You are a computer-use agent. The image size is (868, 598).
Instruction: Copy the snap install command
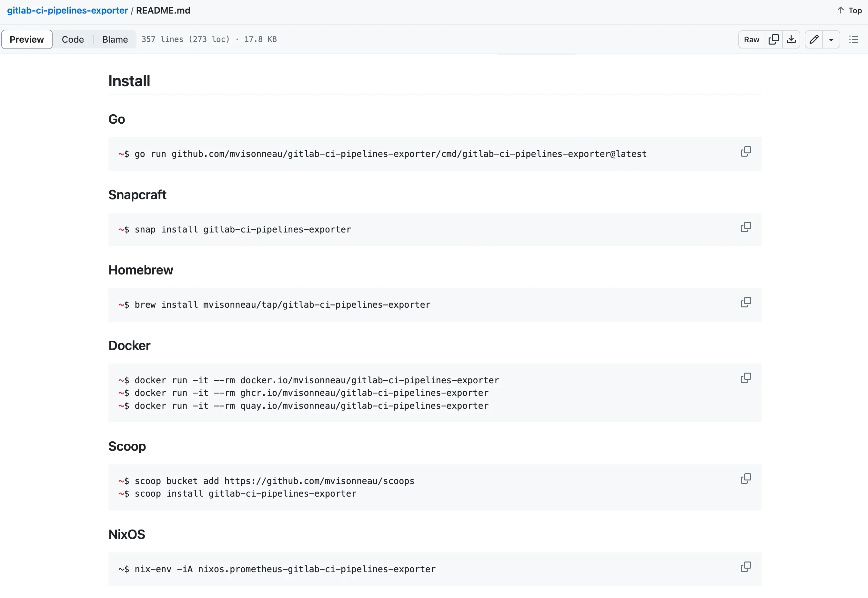pos(746,227)
